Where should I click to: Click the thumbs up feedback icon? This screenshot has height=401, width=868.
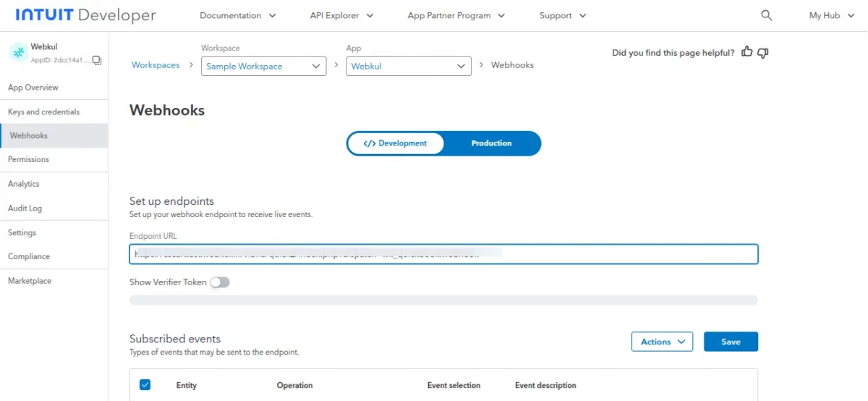pyautogui.click(x=747, y=52)
